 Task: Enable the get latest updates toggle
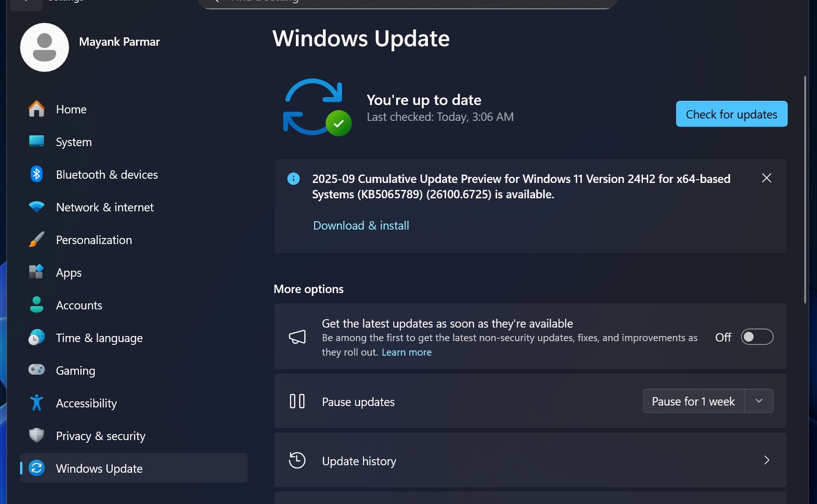[756, 337]
